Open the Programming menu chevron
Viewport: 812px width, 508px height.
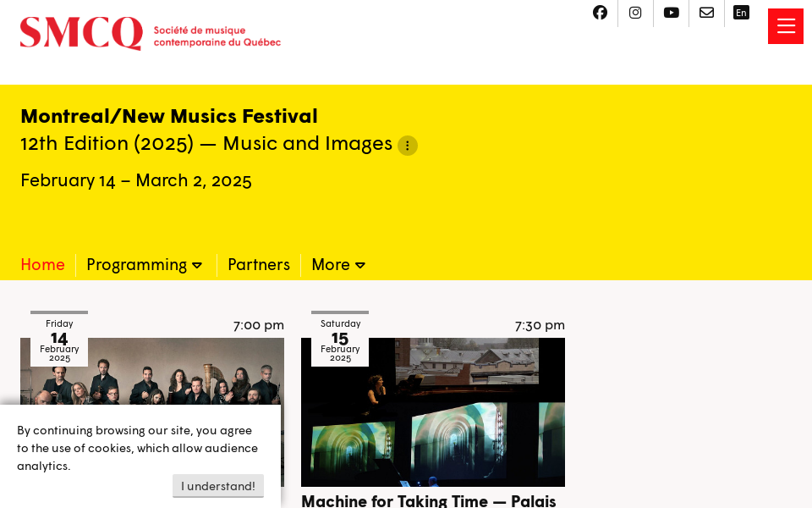click(198, 264)
